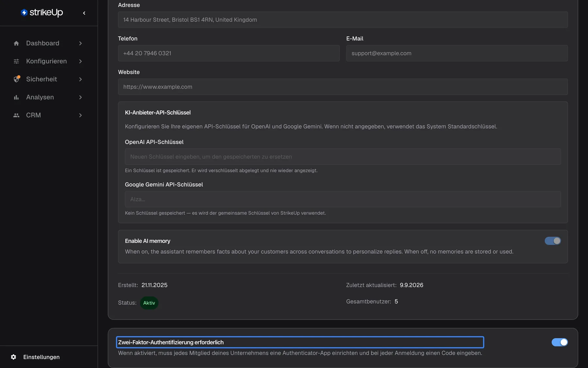Click 'Ein Schlüssel ist gespeichert' hint text

coord(221,170)
